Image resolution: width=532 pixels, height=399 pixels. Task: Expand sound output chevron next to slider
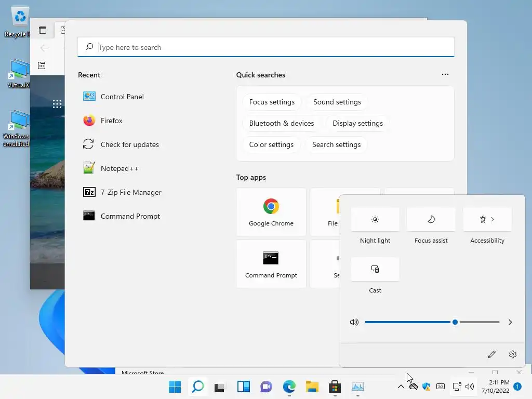510,322
